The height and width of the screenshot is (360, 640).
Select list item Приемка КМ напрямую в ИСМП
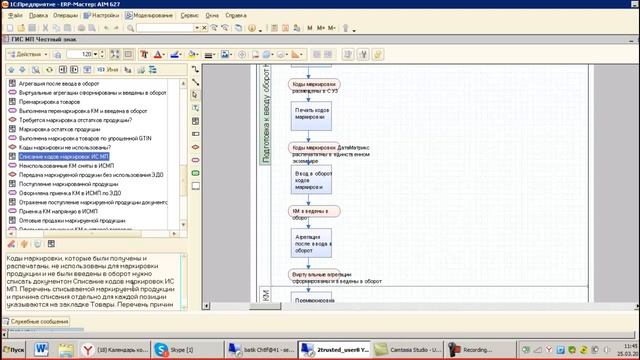pos(58,211)
